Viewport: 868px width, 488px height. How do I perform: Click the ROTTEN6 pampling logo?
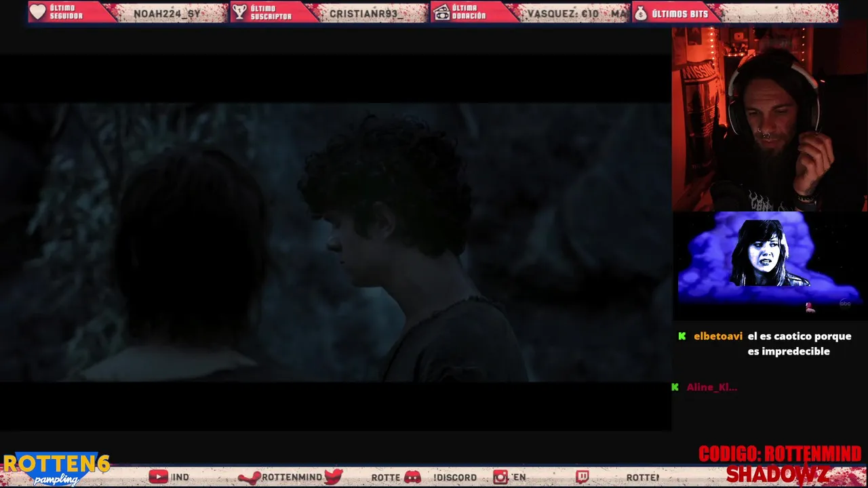(56, 469)
